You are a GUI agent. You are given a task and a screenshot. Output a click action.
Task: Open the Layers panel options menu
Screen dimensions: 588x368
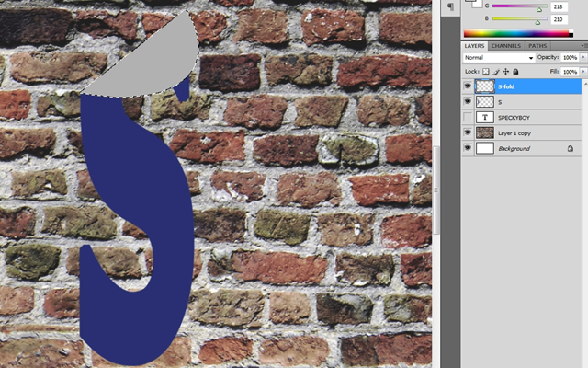[x=584, y=46]
